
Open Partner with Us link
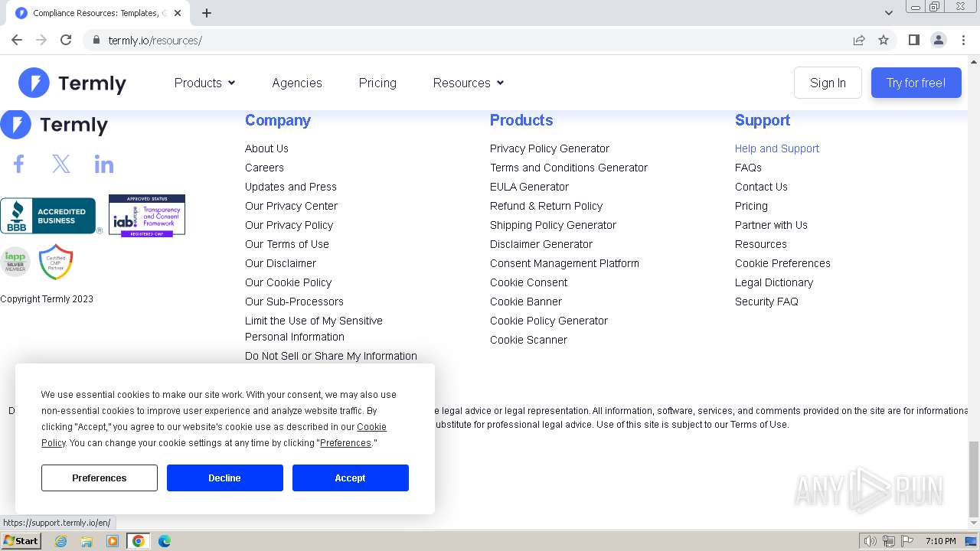[771, 225]
